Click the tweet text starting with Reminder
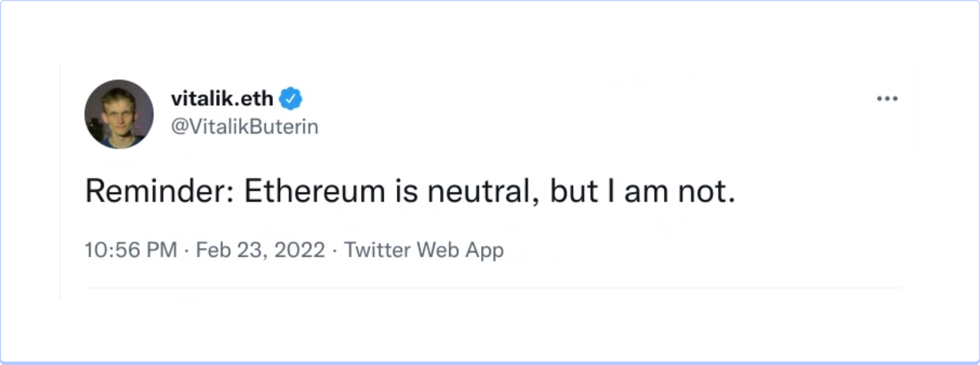Image resolution: width=980 pixels, height=365 pixels. [x=411, y=191]
